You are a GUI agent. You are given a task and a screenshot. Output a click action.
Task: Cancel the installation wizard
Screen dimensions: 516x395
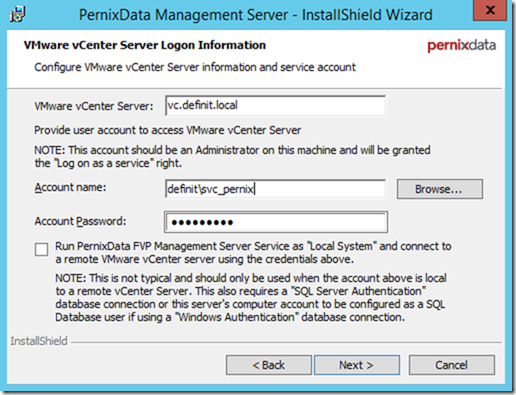point(452,365)
